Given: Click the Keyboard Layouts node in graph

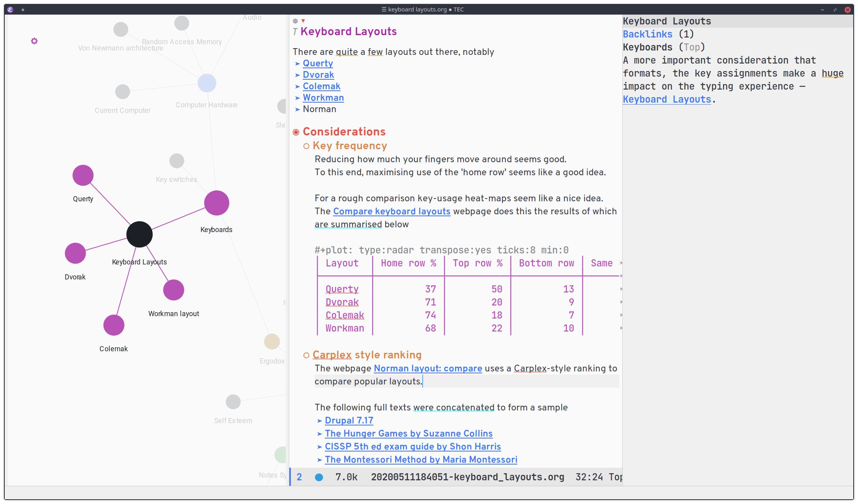Looking at the screenshot, I should (x=139, y=234).
